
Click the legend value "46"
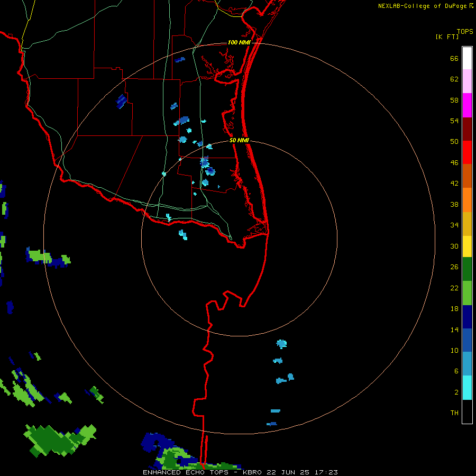454,163
